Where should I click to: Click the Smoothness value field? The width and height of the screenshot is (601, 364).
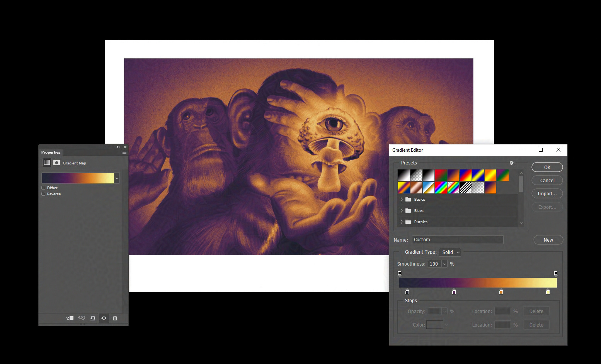pos(434,264)
